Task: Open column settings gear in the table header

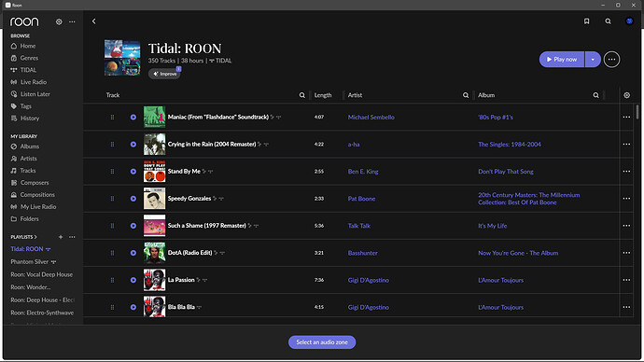Action: tap(627, 95)
